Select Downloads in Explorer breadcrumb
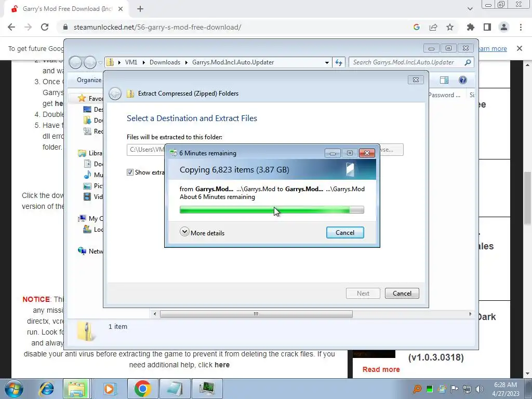Viewport: 532px width, 399px height. 165,62
